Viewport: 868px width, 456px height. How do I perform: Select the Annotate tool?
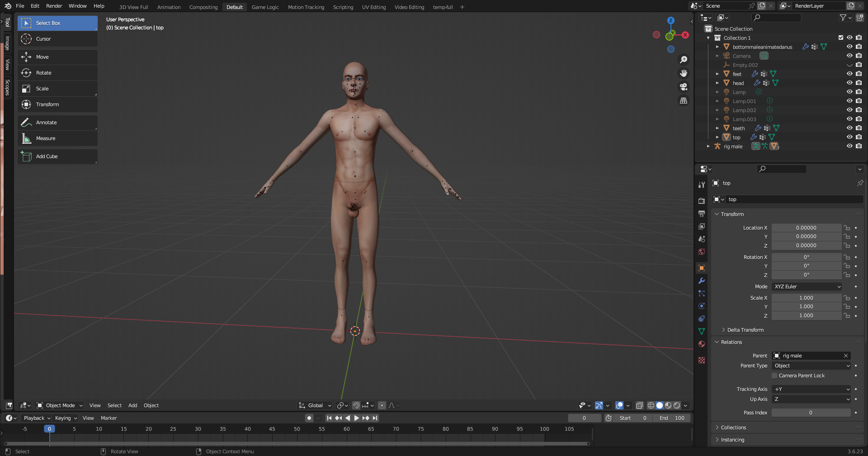click(57, 122)
